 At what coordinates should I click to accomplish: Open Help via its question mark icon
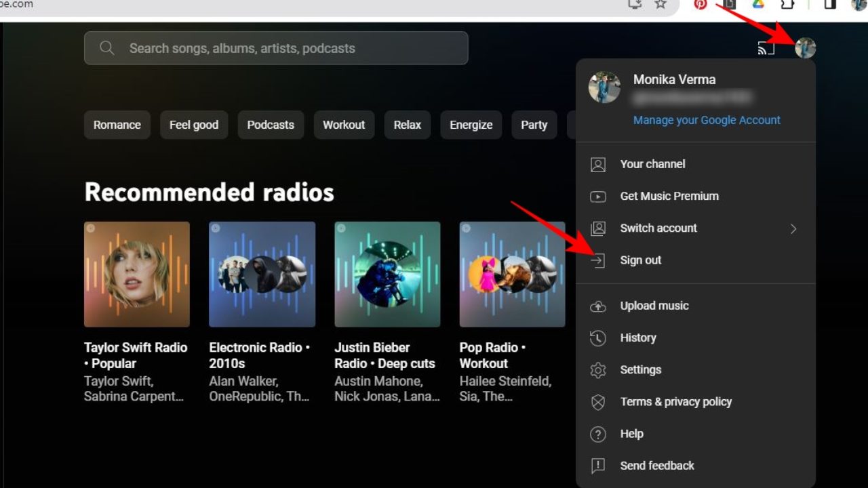point(598,434)
